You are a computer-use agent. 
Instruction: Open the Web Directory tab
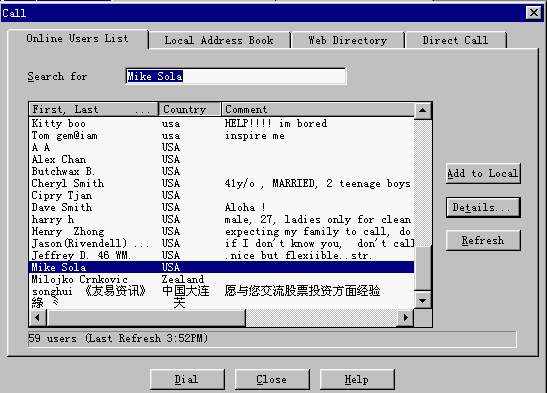coord(347,40)
